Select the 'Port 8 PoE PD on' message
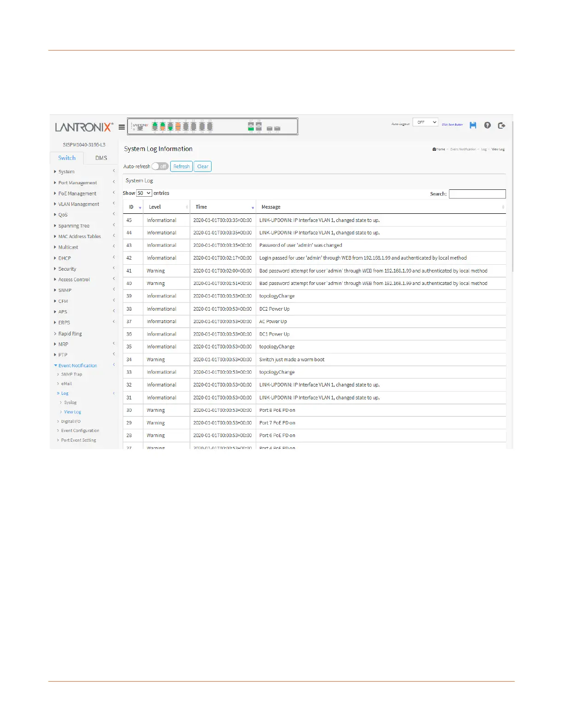This screenshot has width=563, height=728. point(277,410)
